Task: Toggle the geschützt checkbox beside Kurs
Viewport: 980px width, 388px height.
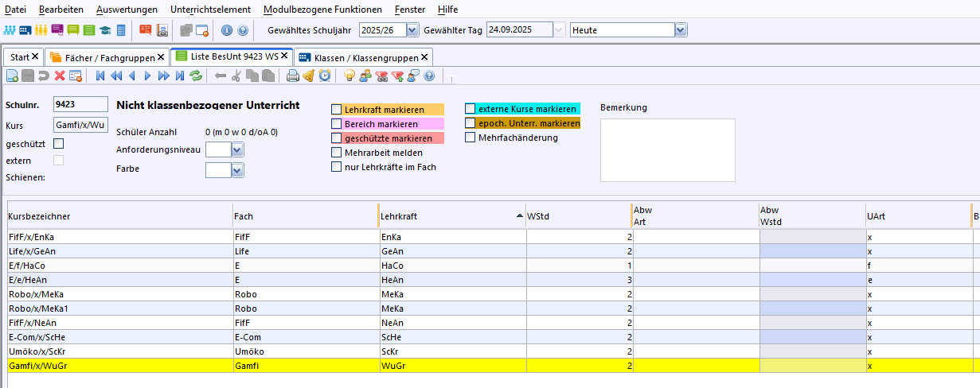Action: coord(58,144)
